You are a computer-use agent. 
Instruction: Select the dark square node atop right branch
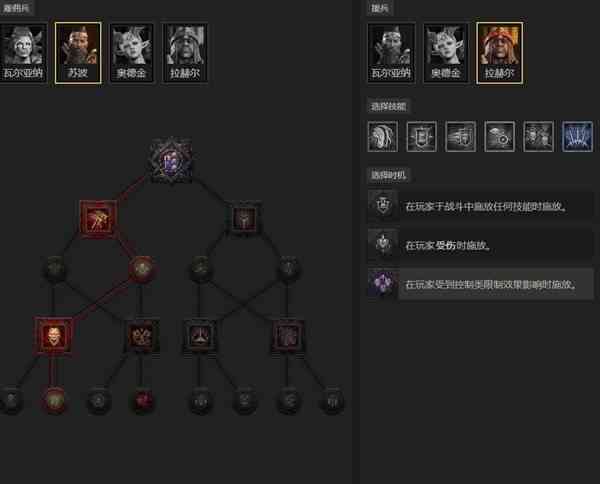click(x=245, y=218)
